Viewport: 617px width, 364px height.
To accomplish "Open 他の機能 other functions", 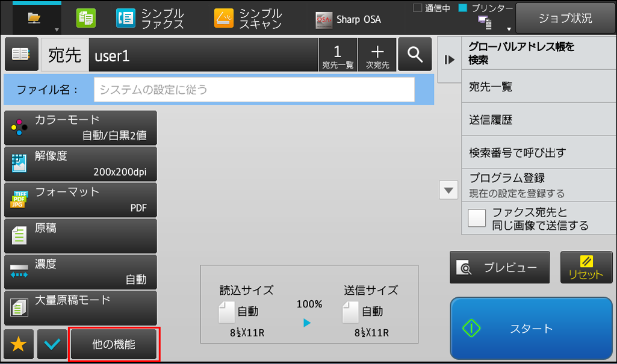I will click(114, 344).
